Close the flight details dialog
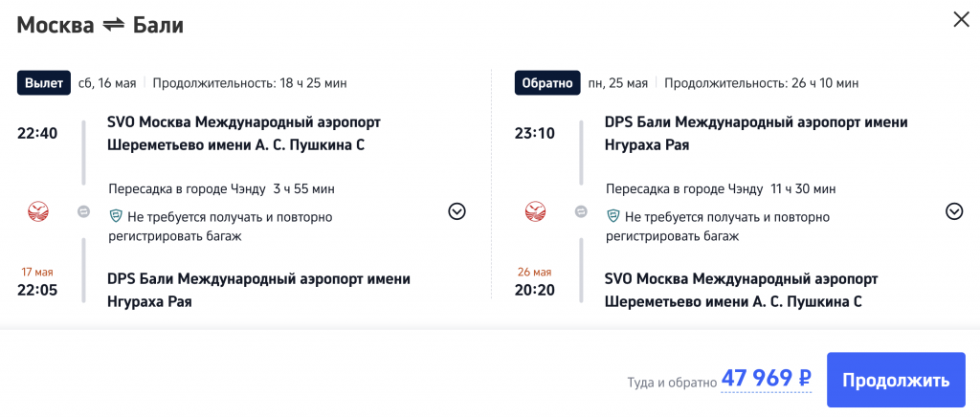 click(960, 19)
